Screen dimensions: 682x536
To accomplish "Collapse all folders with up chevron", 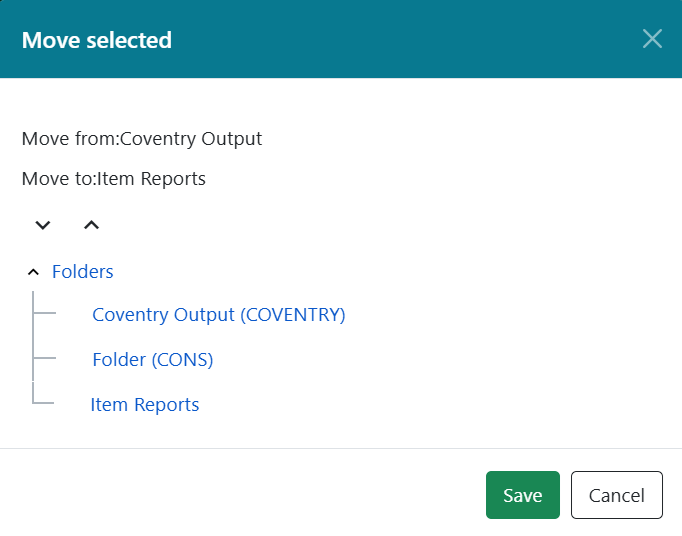I will click(x=91, y=225).
